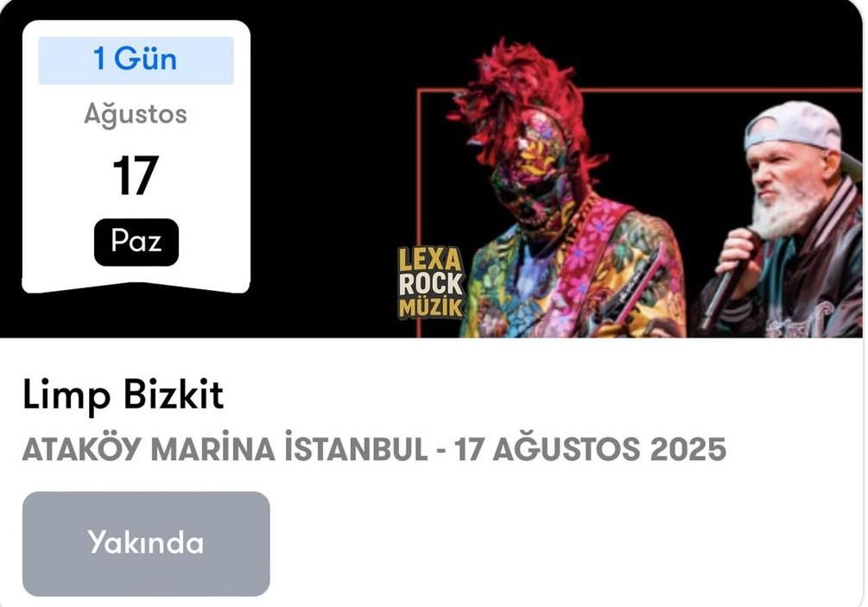Click the white date card's bottom edge
The image size is (868, 607).
(136, 288)
